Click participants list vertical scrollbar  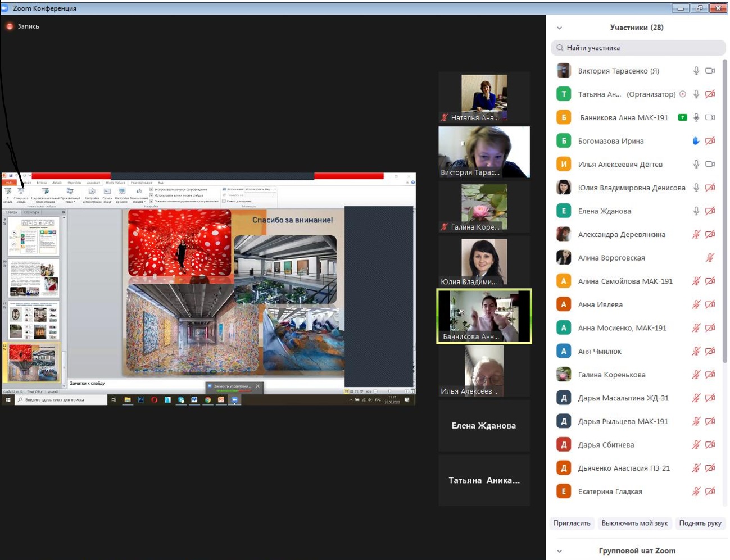(725, 211)
